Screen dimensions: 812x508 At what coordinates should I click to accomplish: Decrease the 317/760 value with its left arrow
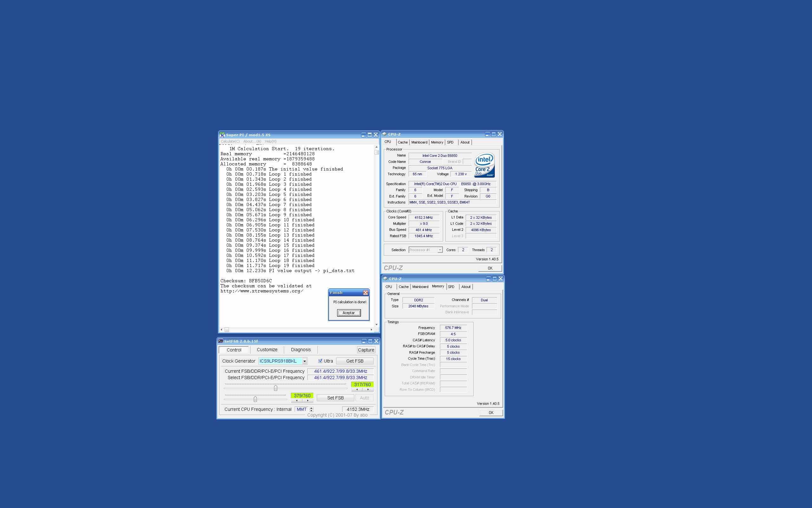coord(357,389)
